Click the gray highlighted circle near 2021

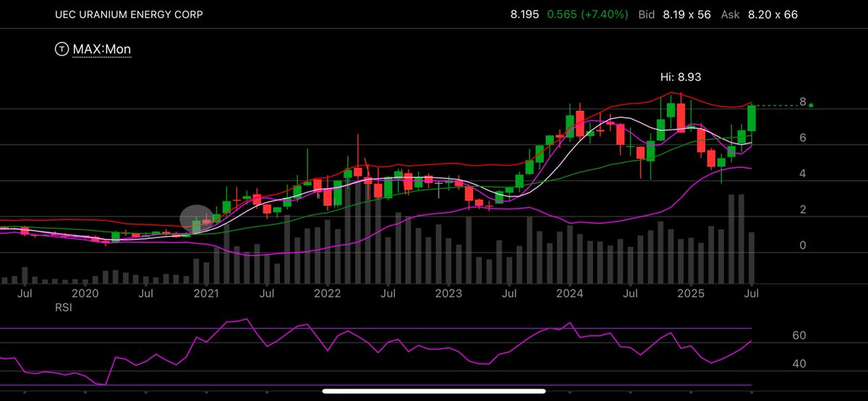[x=197, y=219]
